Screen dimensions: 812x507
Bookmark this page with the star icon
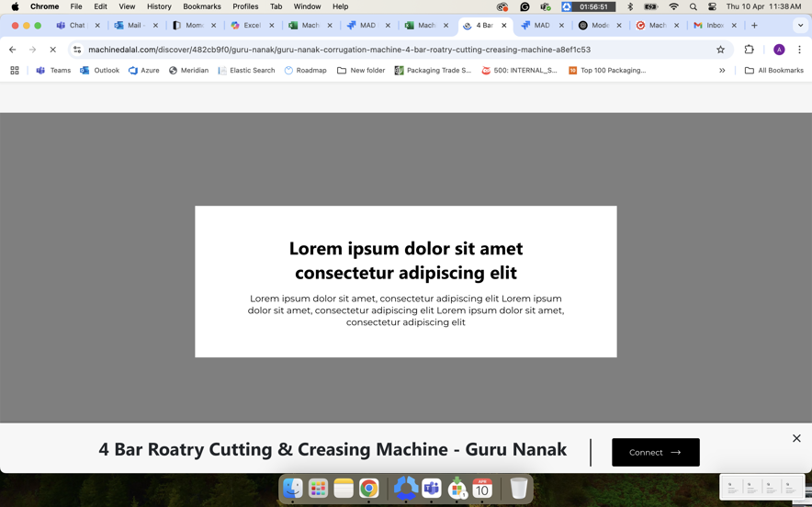coord(720,50)
